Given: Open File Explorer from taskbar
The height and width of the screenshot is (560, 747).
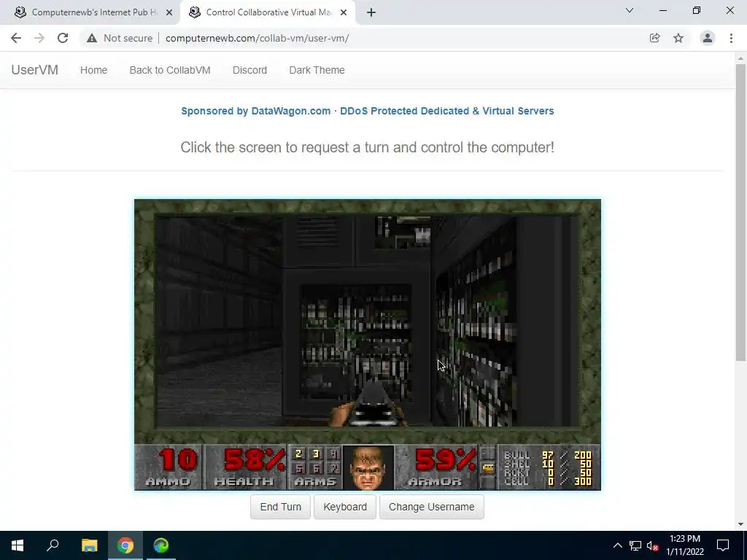Looking at the screenshot, I should 89,545.
